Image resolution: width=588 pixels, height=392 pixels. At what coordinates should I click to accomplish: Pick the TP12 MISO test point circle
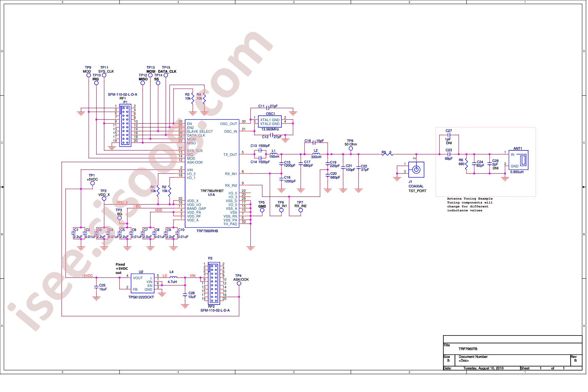[x=143, y=83]
